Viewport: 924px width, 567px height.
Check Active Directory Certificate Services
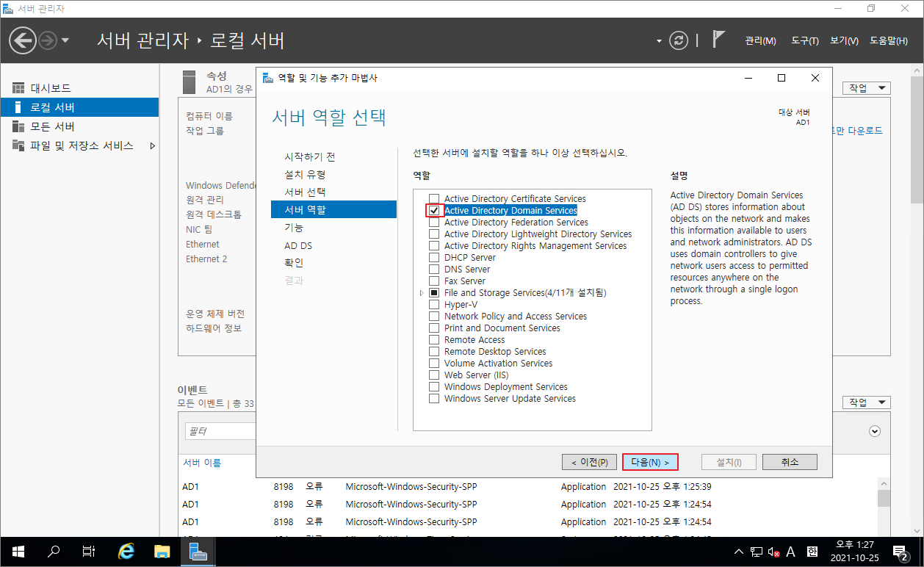pos(434,199)
